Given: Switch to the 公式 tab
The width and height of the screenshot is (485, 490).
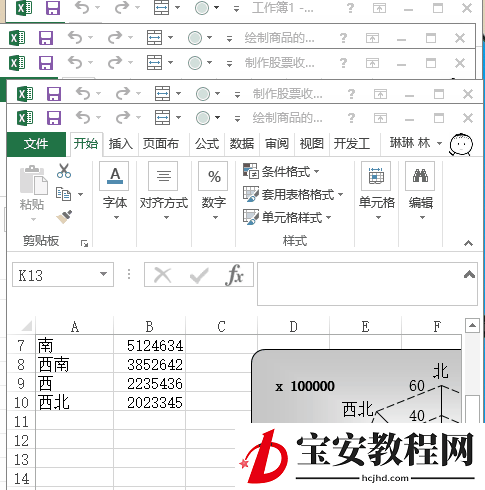Looking at the screenshot, I should (x=207, y=144).
